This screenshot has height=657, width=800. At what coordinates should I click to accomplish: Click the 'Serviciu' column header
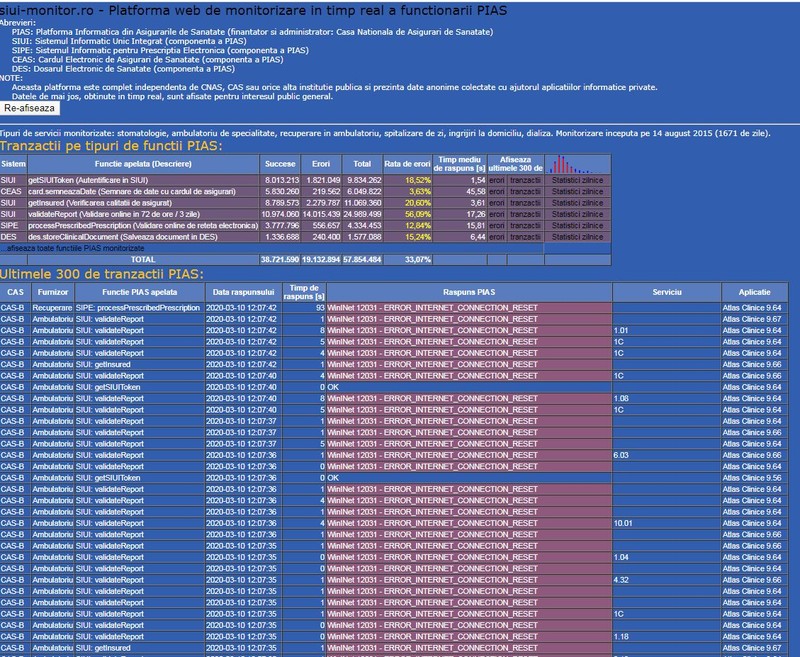click(667, 292)
